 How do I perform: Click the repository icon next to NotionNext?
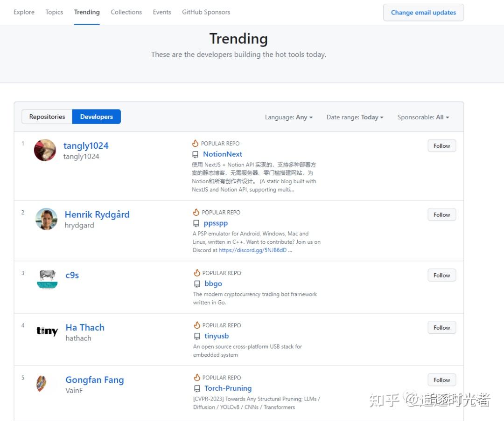click(196, 154)
